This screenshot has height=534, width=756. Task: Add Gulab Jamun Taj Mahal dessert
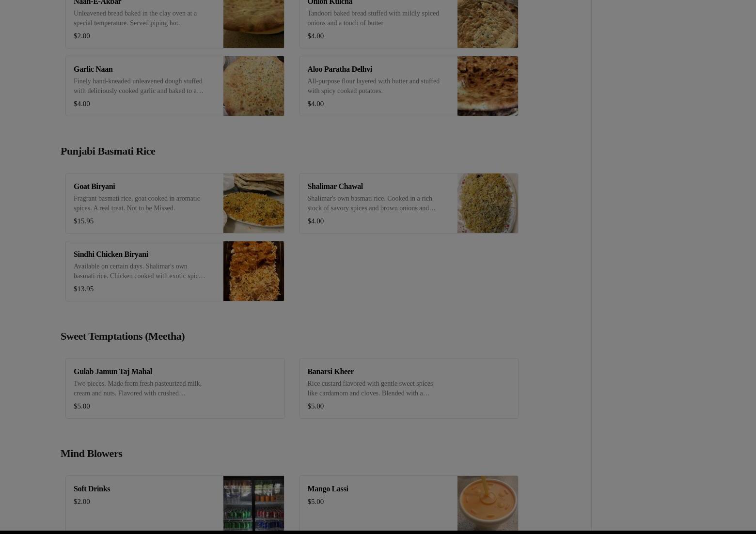(174, 388)
